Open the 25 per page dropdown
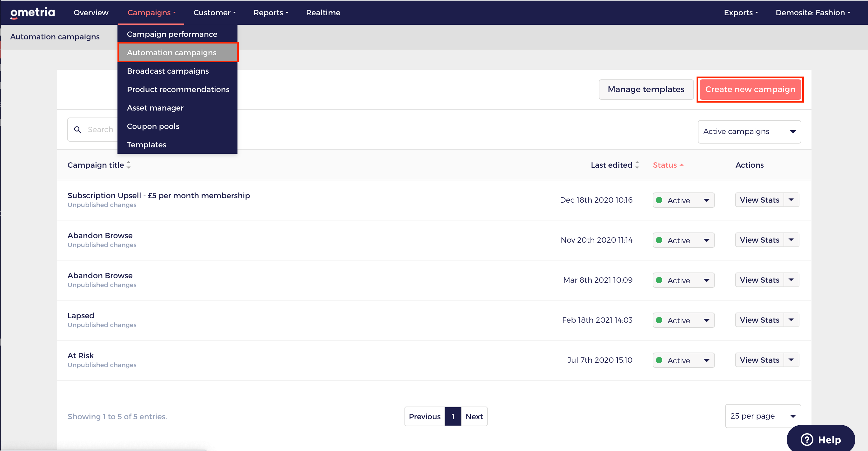 pyautogui.click(x=763, y=416)
